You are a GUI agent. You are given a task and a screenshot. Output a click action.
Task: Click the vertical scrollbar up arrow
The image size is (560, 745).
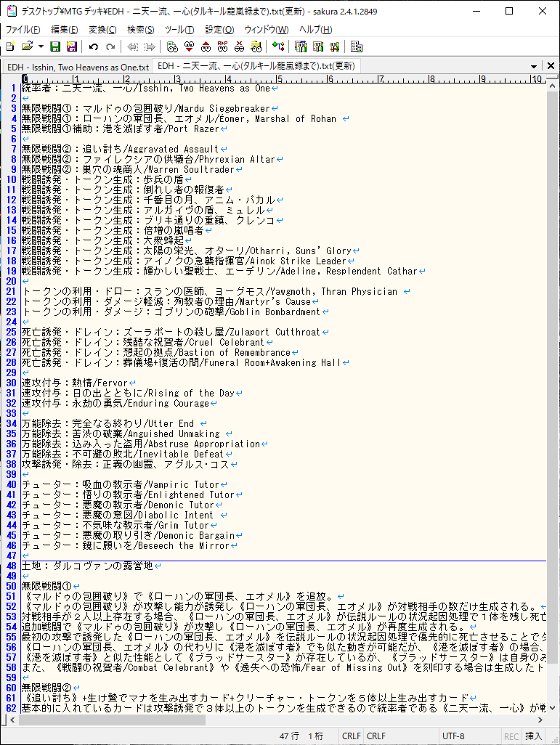(x=552, y=86)
